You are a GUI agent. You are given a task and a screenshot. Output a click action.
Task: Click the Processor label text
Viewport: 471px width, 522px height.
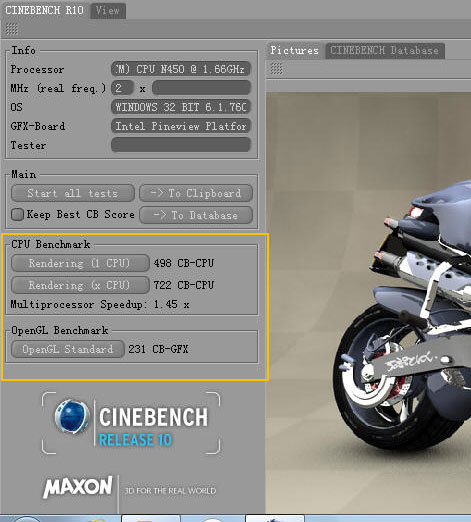[x=37, y=69]
